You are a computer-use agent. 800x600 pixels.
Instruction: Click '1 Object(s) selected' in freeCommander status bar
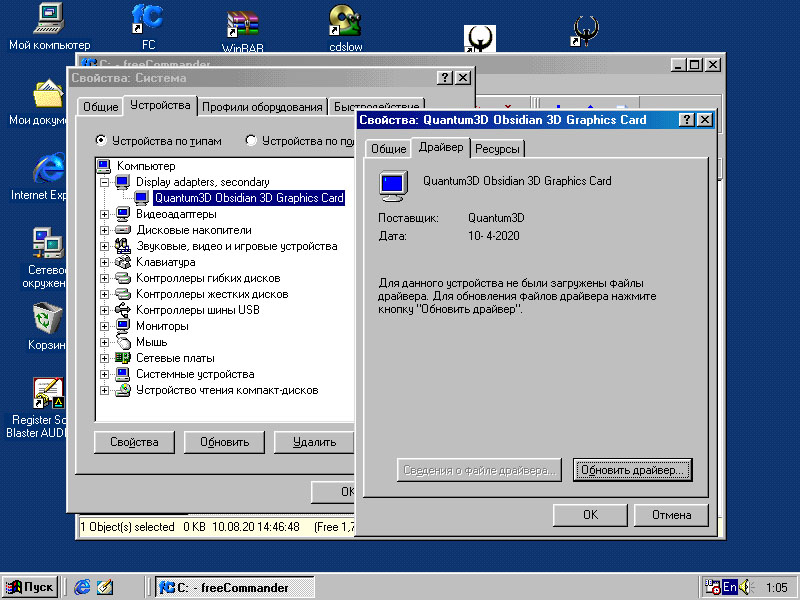click(127, 527)
